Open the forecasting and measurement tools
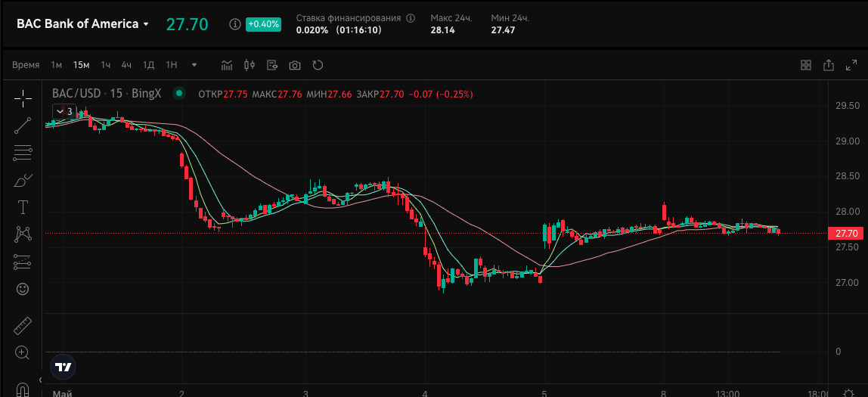The height and width of the screenshot is (397, 868). (x=23, y=262)
